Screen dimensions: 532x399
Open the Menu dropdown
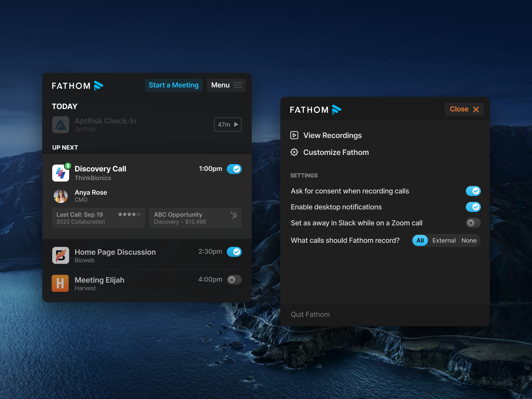[x=226, y=85]
